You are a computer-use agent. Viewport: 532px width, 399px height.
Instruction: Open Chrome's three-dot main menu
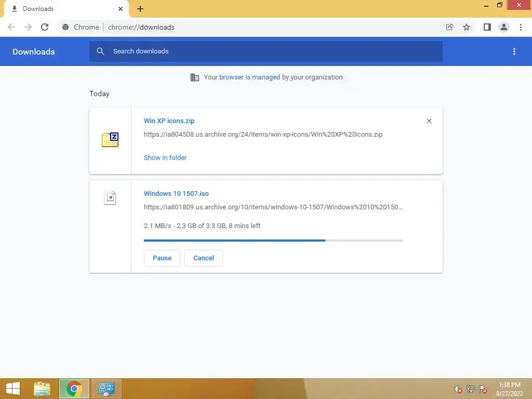(521, 27)
